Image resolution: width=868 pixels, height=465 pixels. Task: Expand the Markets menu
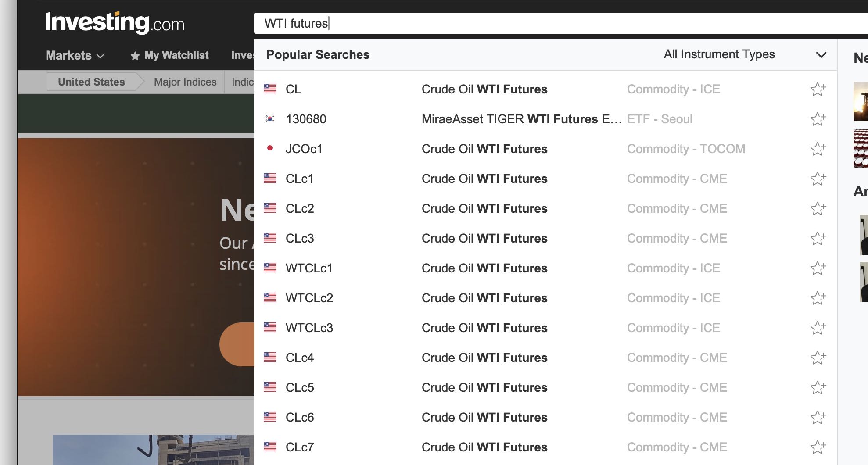75,56
